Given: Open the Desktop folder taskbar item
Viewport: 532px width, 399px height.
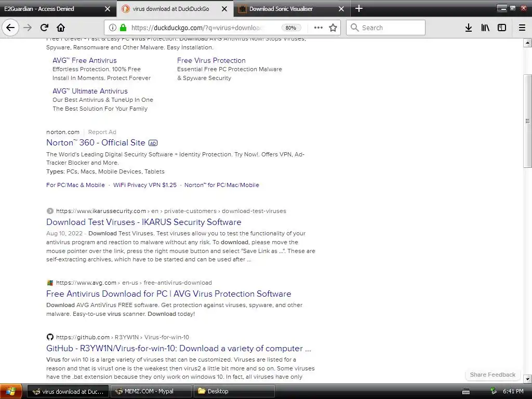Looking at the screenshot, I should (234, 391).
